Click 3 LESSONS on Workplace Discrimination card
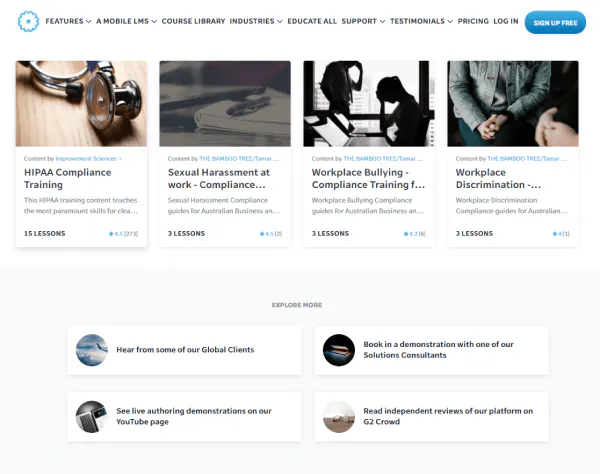The image size is (600, 474). [x=474, y=233]
